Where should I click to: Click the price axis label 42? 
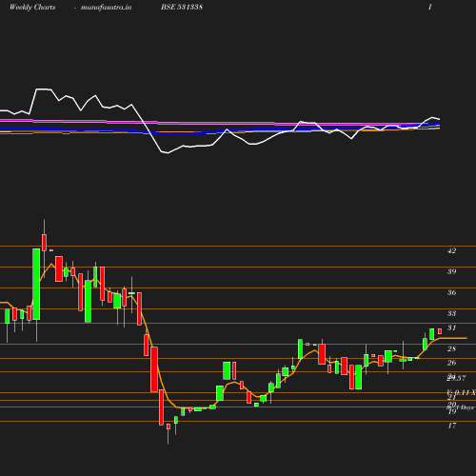[x=451, y=250]
